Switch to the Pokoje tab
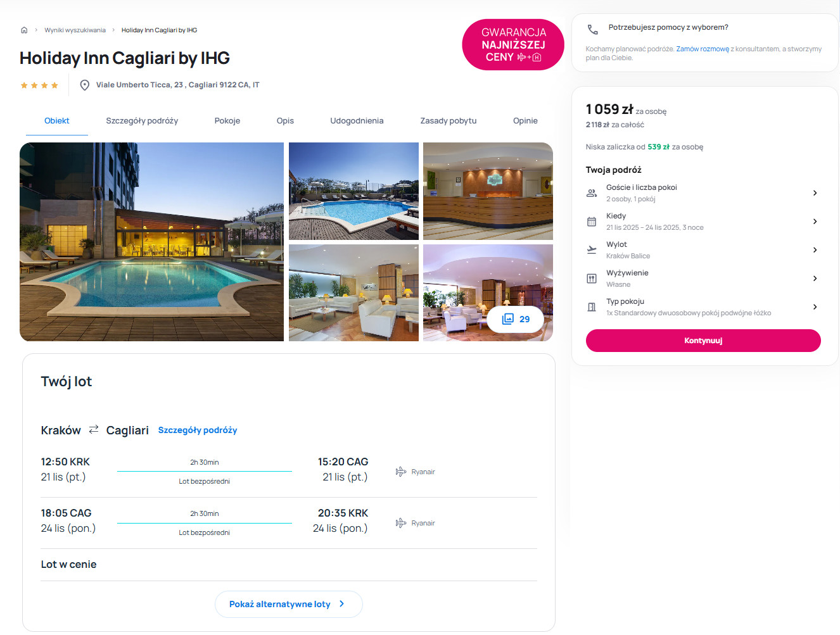This screenshot has width=840, height=635. click(227, 121)
